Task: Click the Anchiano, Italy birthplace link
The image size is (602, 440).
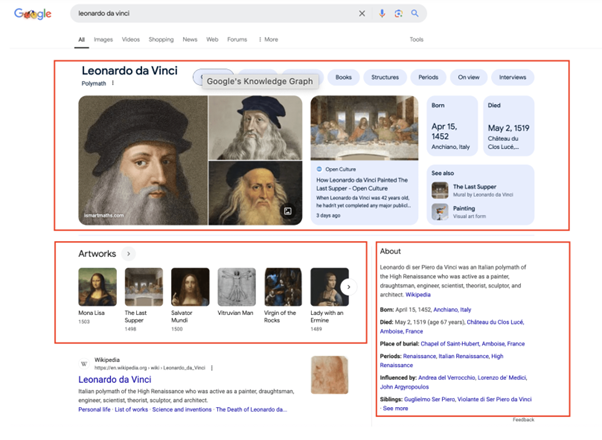Action: click(451, 309)
